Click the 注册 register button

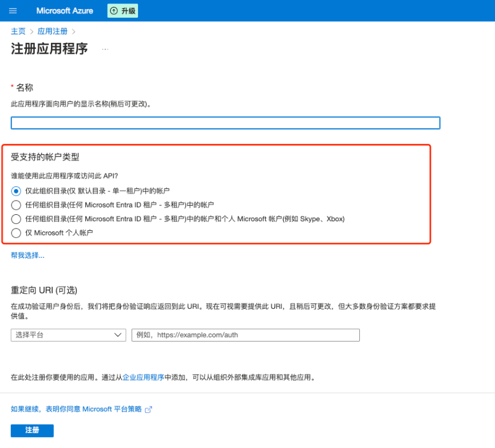pyautogui.click(x=32, y=431)
